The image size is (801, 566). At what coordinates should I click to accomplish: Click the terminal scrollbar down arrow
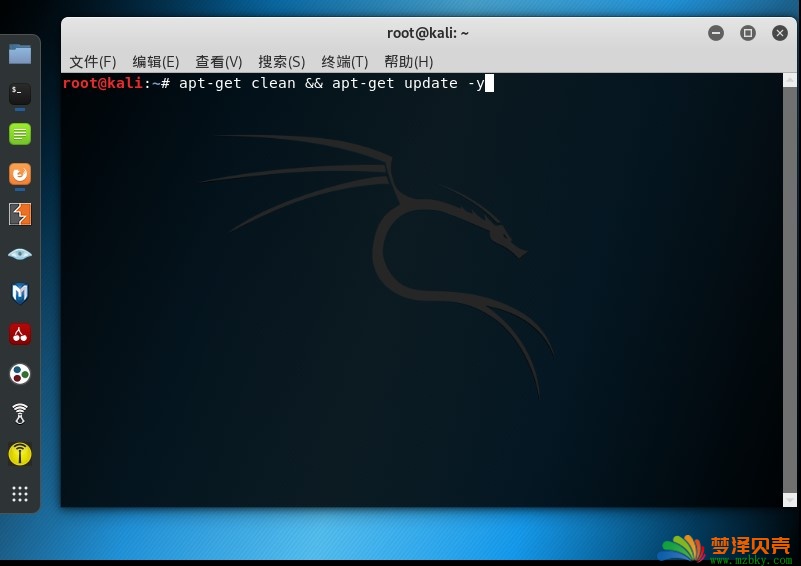click(x=790, y=500)
